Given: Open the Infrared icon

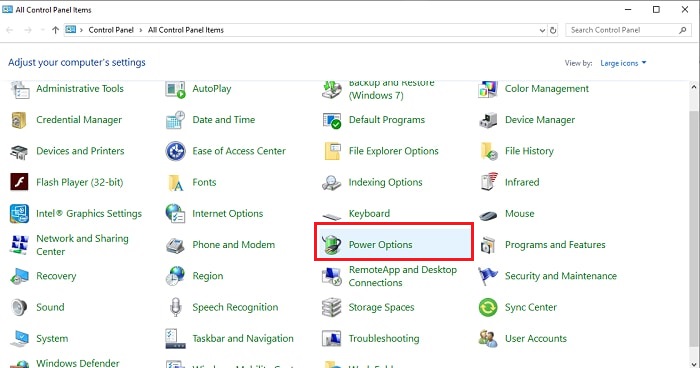Looking at the screenshot, I should click(x=488, y=182).
